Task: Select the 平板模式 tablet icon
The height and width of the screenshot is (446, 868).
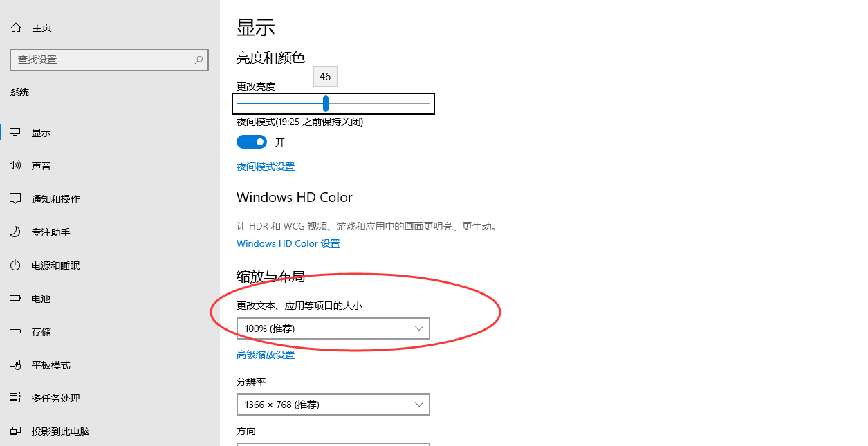Action: [15, 364]
